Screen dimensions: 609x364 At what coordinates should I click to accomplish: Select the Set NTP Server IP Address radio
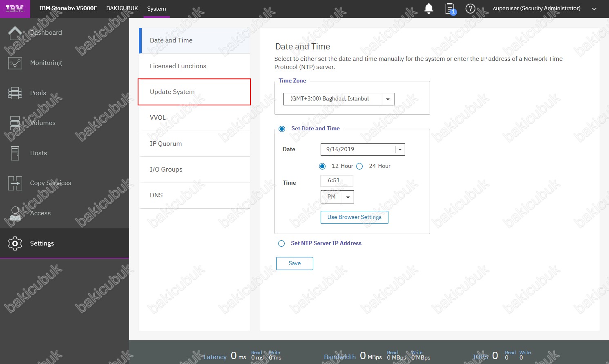click(281, 243)
